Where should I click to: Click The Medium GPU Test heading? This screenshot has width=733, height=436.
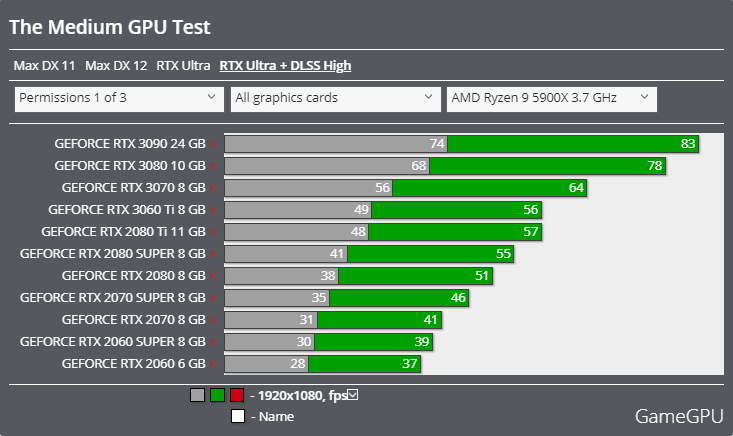tap(110, 27)
